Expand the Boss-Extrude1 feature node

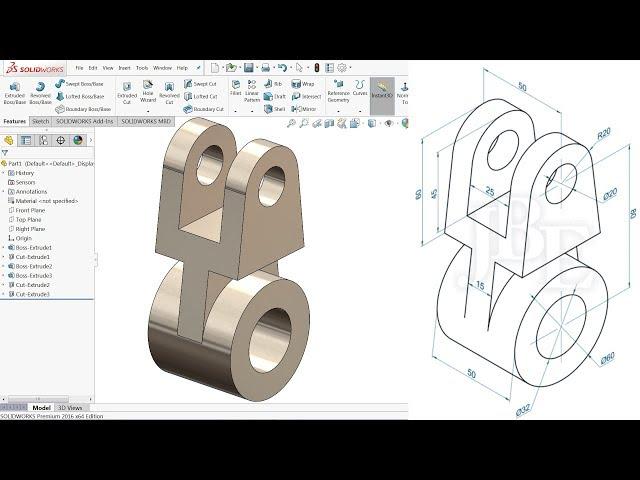point(4,248)
